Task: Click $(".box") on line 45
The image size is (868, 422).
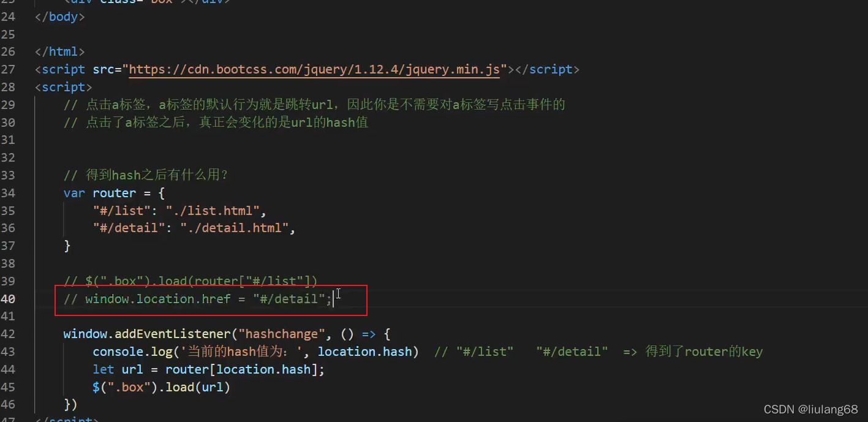Action: point(125,387)
